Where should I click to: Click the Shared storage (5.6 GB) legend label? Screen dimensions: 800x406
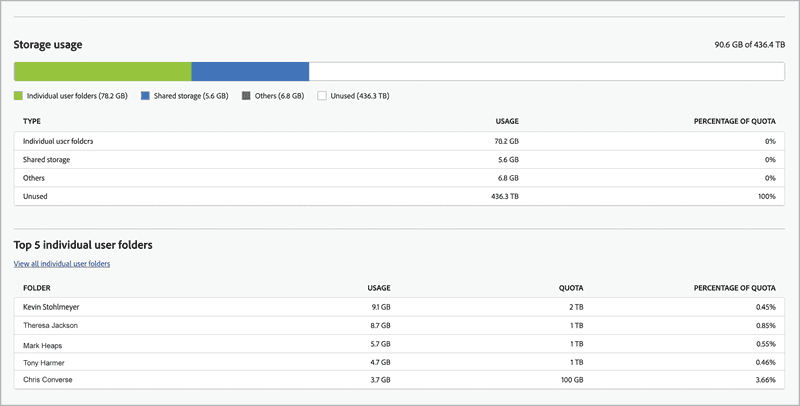[191, 95]
